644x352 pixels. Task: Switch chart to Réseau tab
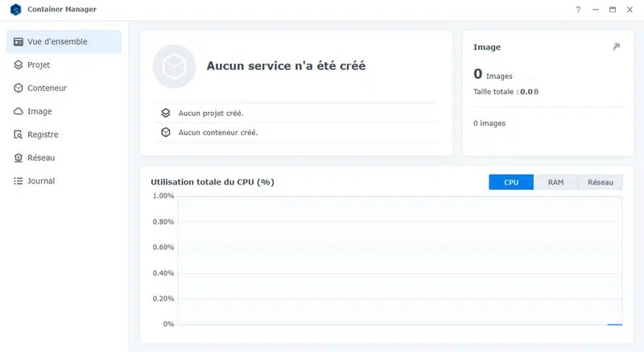pos(600,183)
